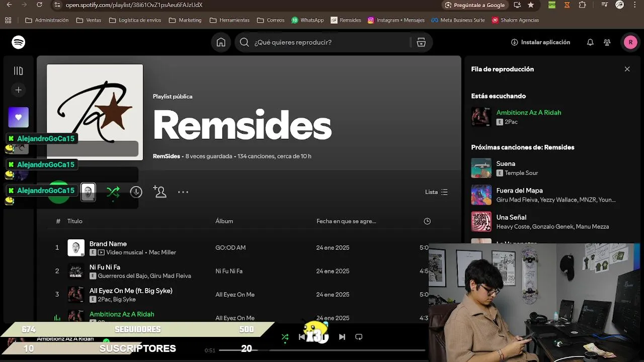Click the browser address bar URL
The width and height of the screenshot is (644, 362).
pyautogui.click(x=134, y=5)
